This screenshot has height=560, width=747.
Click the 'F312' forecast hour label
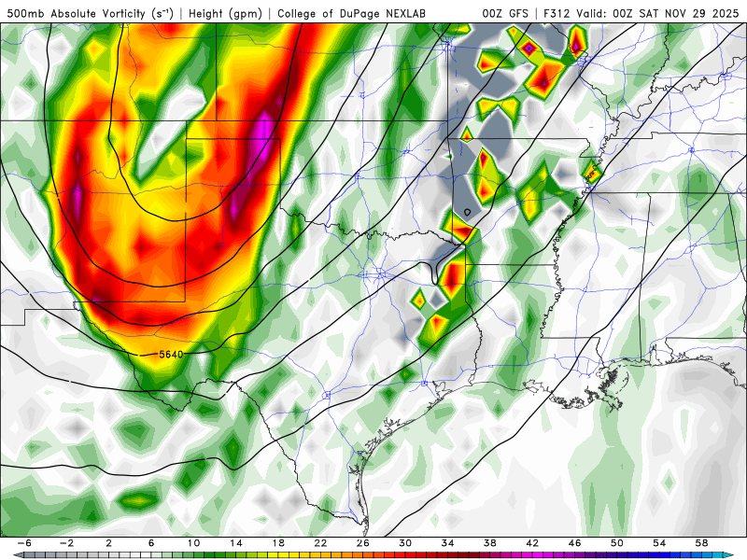pos(557,14)
